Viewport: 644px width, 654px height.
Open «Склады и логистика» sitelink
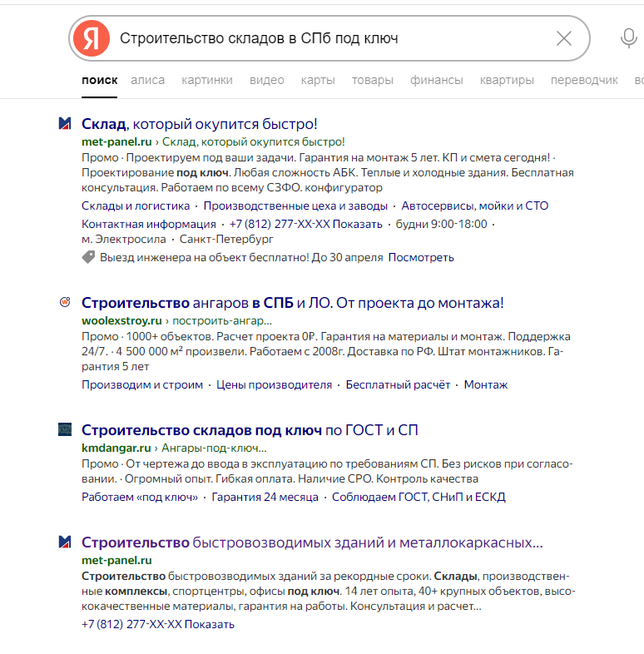[135, 206]
